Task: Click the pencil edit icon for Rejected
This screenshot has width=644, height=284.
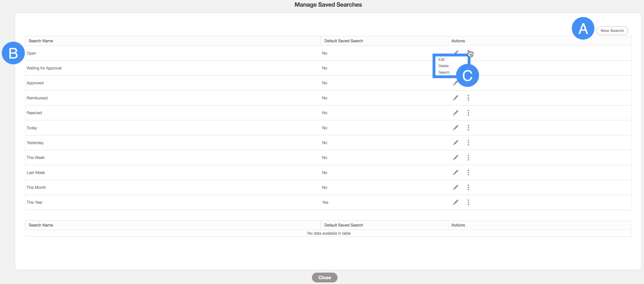Action: 456,113
